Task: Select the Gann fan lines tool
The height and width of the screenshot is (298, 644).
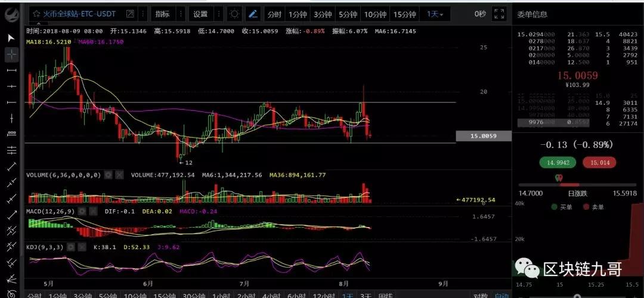Action: coord(11,278)
